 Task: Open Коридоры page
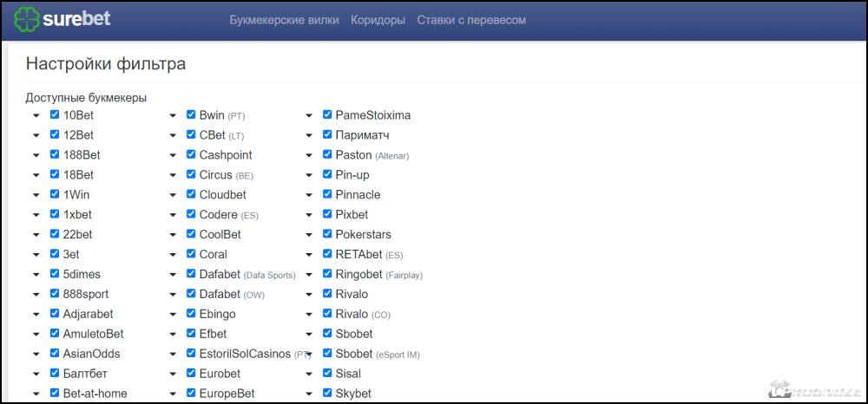point(378,21)
